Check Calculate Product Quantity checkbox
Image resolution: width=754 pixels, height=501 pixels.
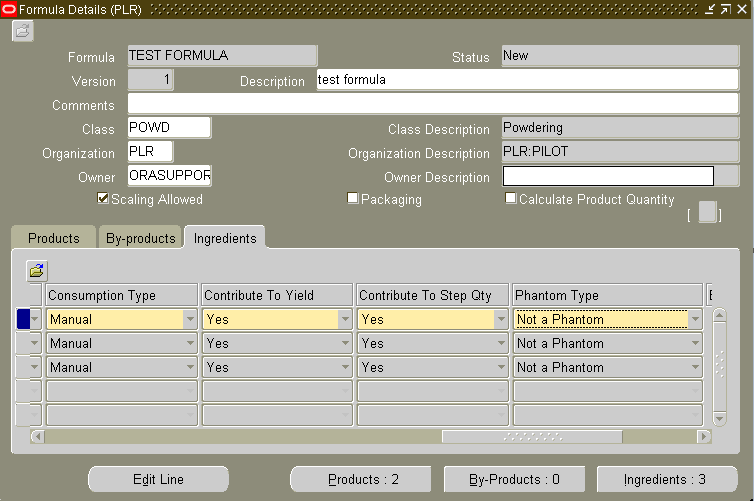511,198
